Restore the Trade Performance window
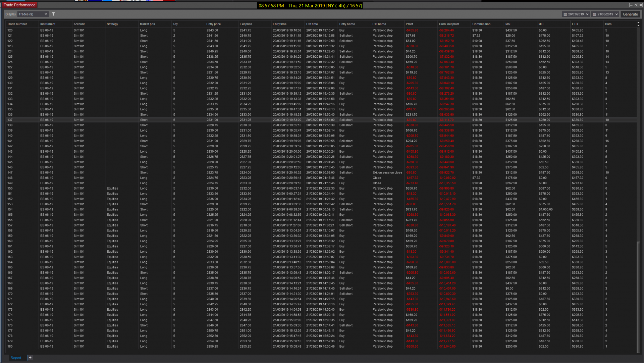 pos(636,5)
